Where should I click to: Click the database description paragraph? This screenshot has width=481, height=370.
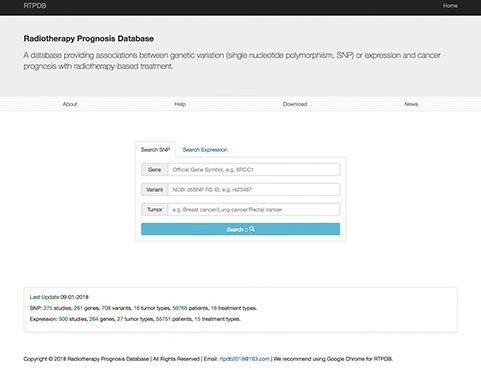coord(232,61)
